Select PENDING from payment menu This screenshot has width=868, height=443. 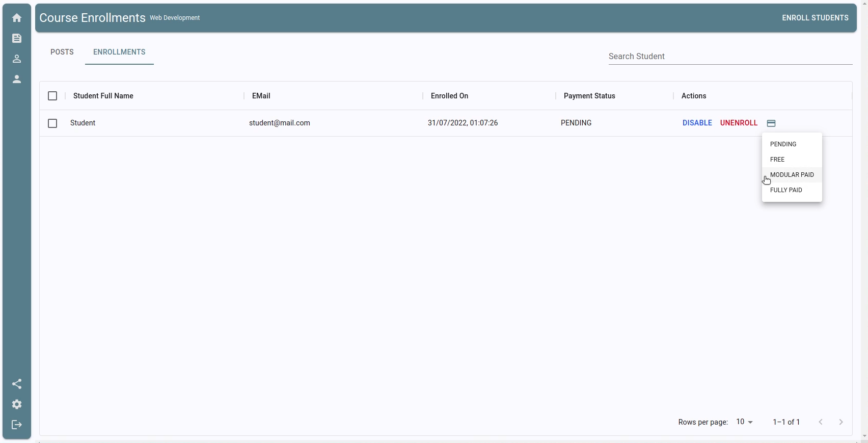(792, 144)
